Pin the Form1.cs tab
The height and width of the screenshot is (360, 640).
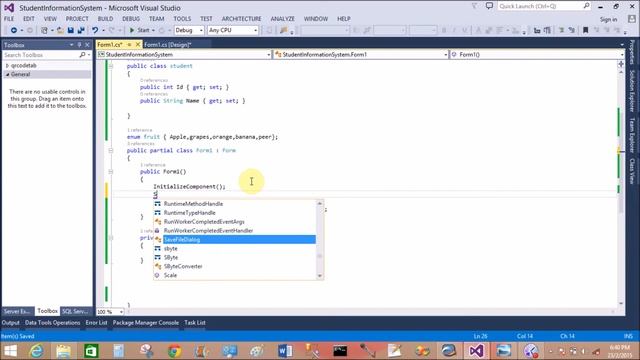pyautogui.click(x=129, y=44)
